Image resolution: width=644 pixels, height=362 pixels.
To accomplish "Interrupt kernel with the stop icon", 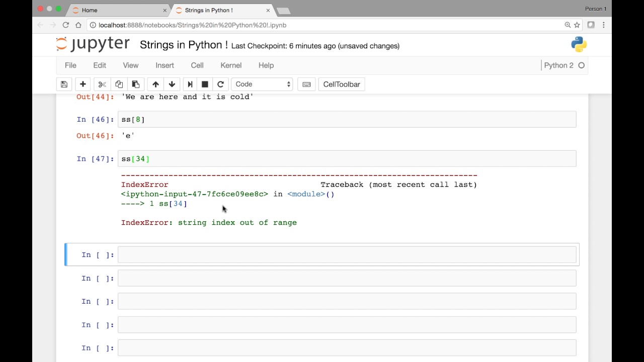I will point(205,84).
